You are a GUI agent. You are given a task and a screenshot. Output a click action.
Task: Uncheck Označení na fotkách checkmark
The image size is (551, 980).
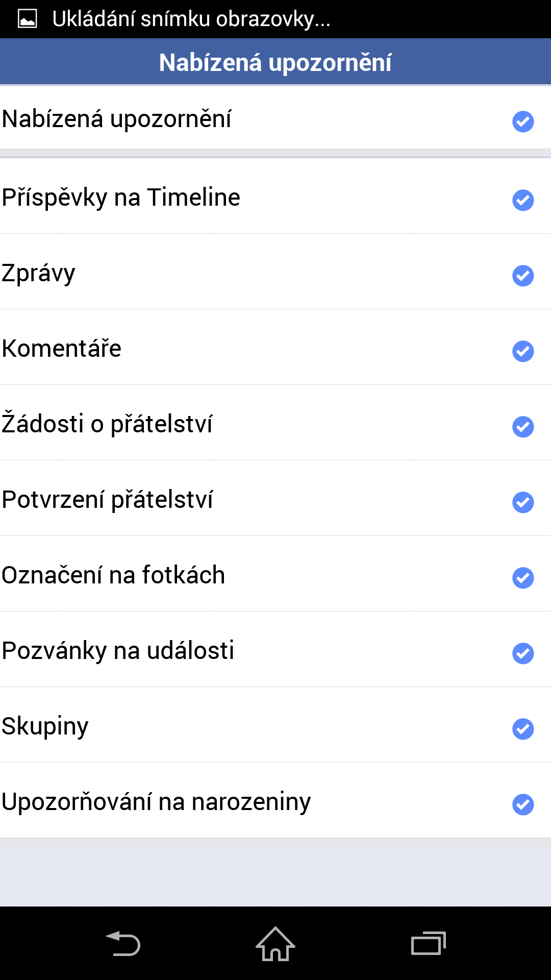point(523,578)
